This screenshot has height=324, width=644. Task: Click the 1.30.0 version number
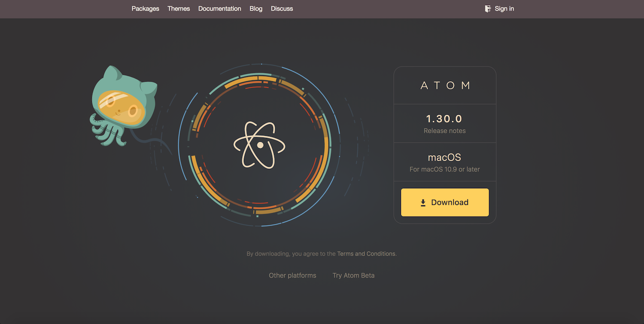click(x=444, y=119)
